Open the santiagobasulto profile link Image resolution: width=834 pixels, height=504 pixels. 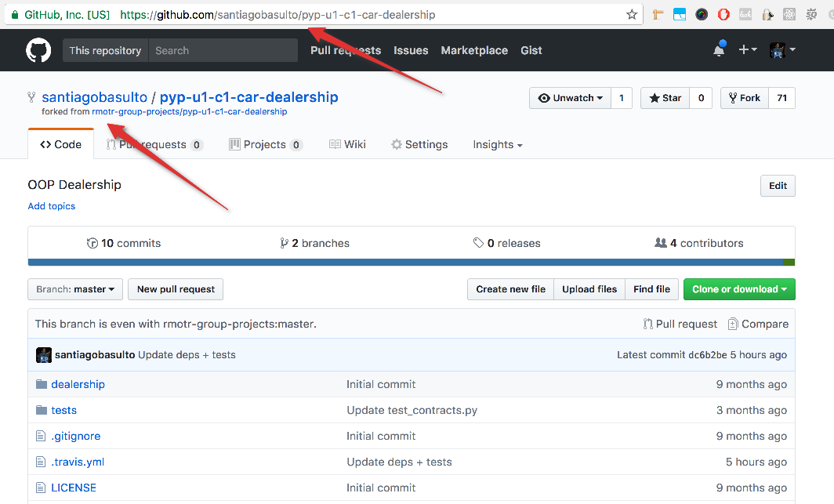95,97
